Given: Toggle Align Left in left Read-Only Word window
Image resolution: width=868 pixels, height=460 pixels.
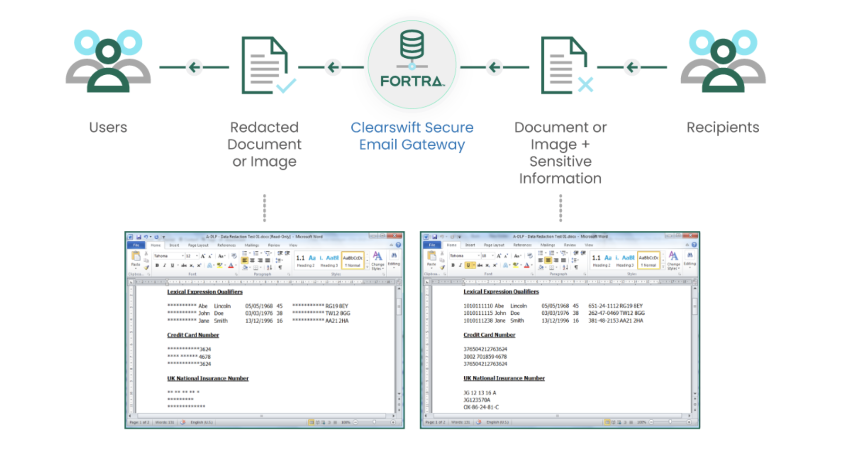Looking at the screenshot, I should pos(244,260).
